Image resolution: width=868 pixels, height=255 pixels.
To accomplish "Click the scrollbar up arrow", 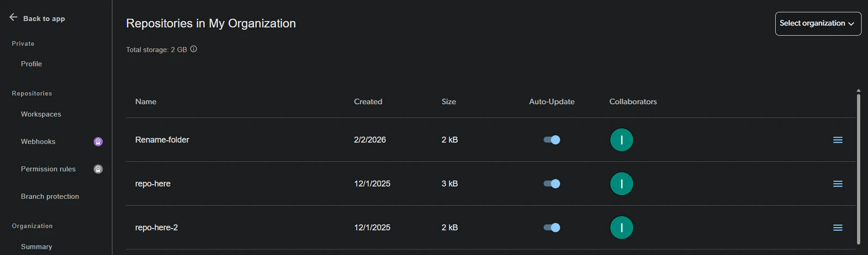I will pyautogui.click(x=858, y=90).
